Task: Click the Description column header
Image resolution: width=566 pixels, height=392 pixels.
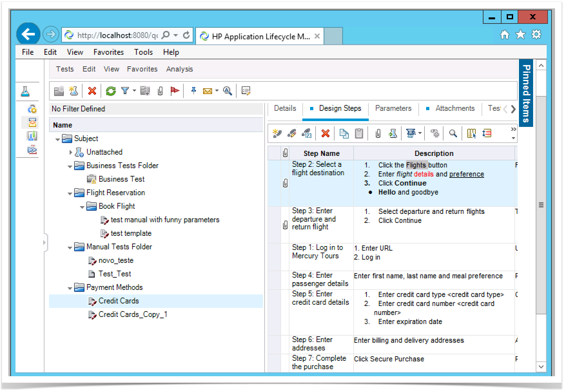Action: (x=434, y=153)
